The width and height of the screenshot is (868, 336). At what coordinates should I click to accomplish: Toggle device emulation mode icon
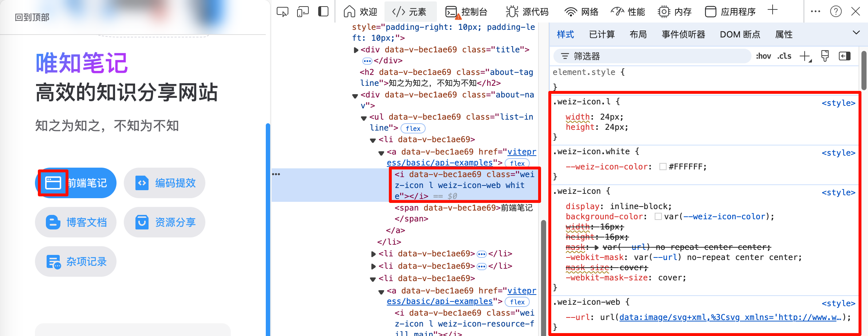(303, 12)
